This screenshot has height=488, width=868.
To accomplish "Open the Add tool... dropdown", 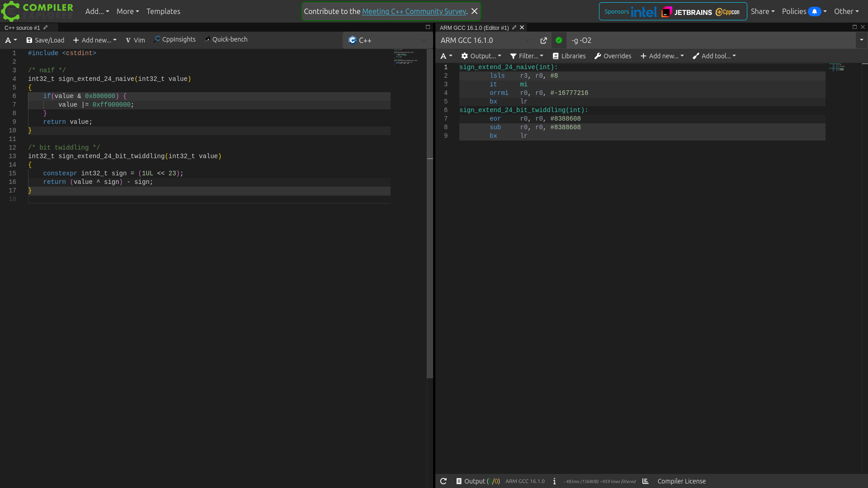I will click(714, 56).
